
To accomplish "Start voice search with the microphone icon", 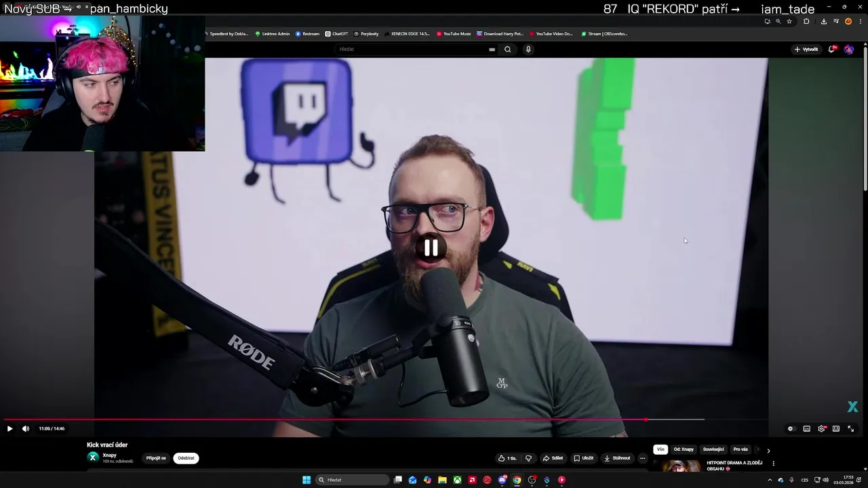I will [528, 49].
